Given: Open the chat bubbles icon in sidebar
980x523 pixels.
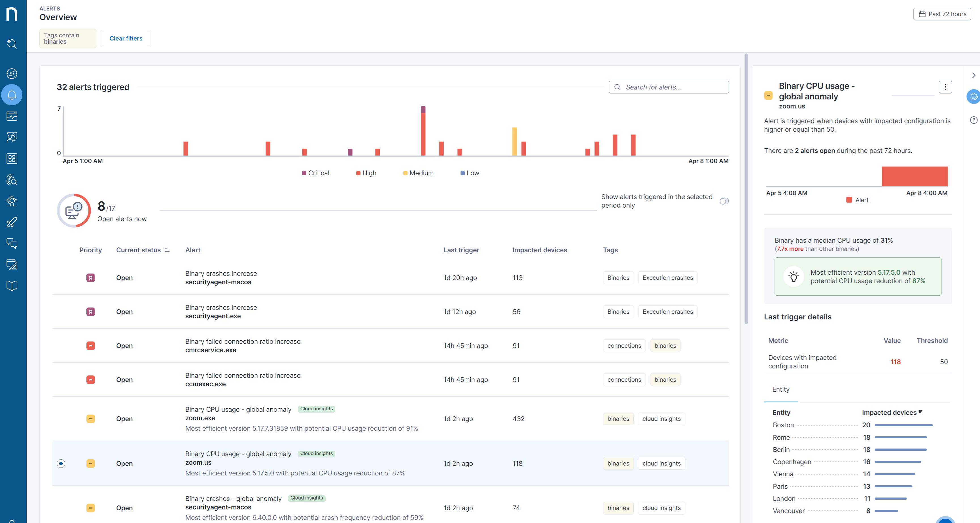Looking at the screenshot, I should (x=12, y=243).
